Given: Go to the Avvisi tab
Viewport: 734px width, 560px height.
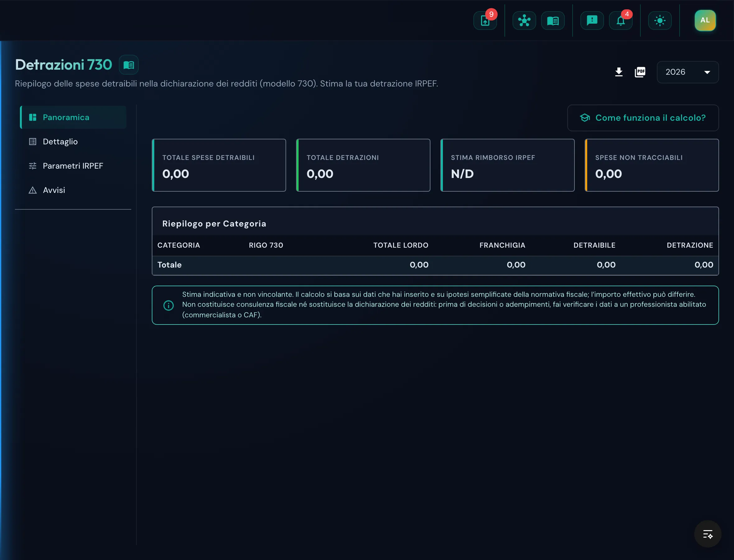Looking at the screenshot, I should tap(73, 190).
